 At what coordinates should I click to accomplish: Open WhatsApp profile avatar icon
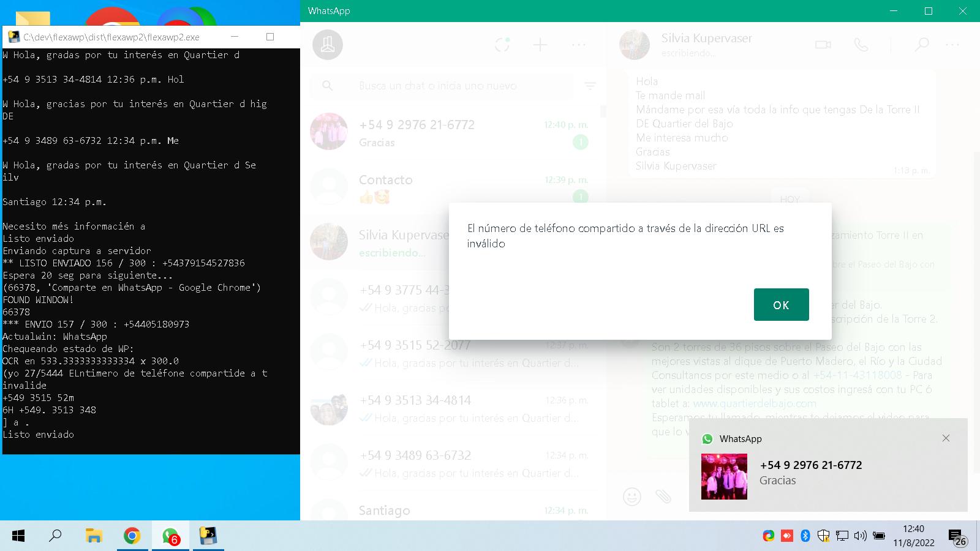tap(328, 45)
